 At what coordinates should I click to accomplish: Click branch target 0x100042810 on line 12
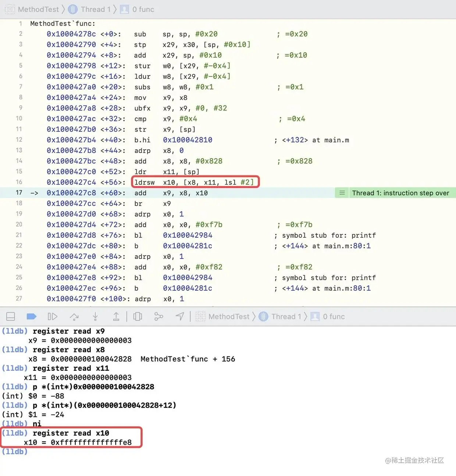(x=188, y=140)
